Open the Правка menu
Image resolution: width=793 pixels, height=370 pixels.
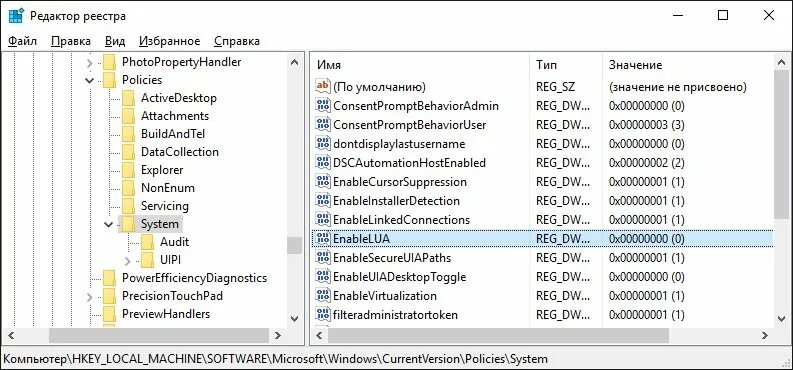71,41
